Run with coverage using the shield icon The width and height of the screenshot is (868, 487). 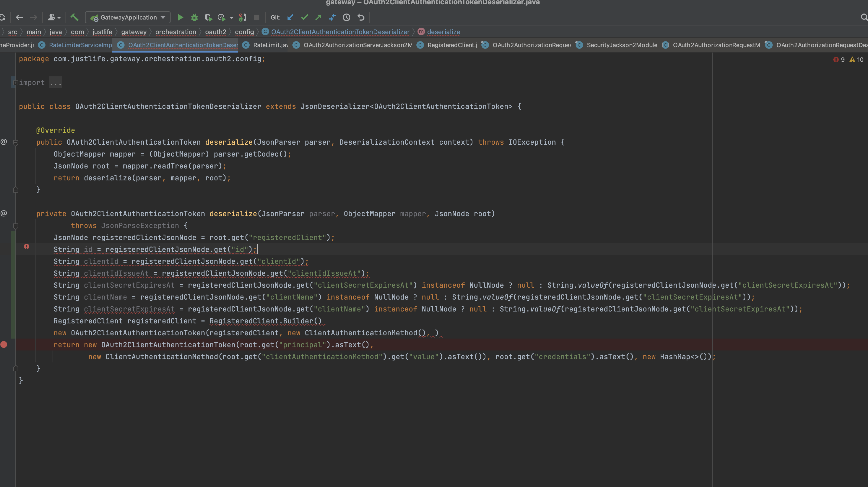click(208, 17)
